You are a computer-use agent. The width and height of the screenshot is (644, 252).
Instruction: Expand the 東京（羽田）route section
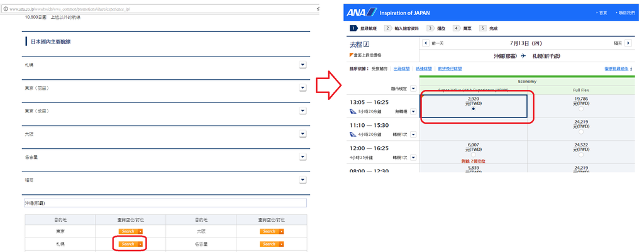coord(303,88)
